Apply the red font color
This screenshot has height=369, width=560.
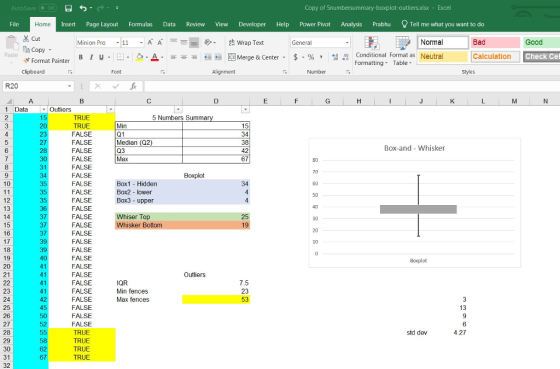click(x=155, y=57)
